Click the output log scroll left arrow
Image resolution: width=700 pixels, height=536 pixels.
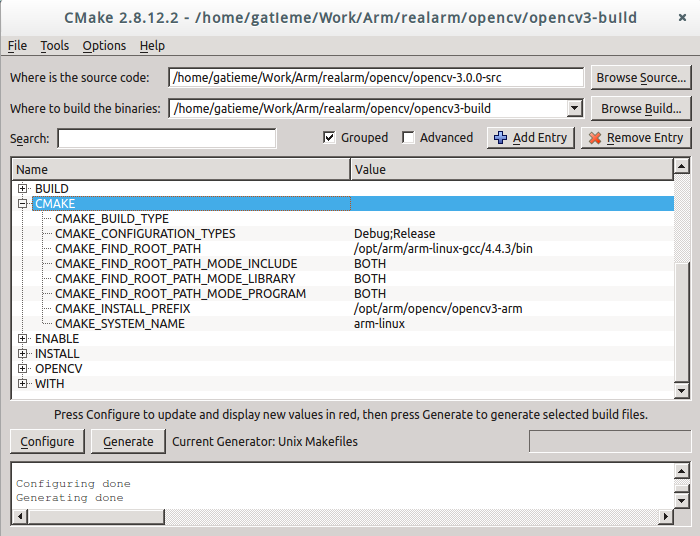20,516
